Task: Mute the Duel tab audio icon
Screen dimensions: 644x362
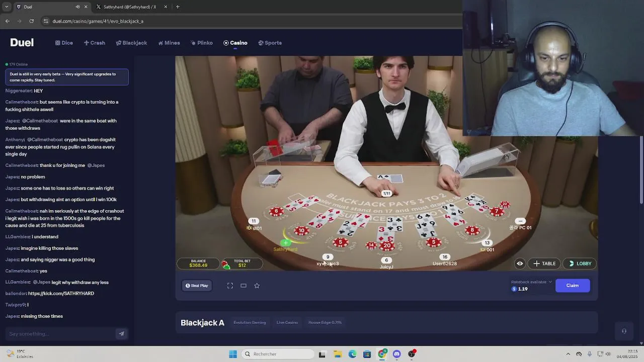Action: click(x=77, y=7)
